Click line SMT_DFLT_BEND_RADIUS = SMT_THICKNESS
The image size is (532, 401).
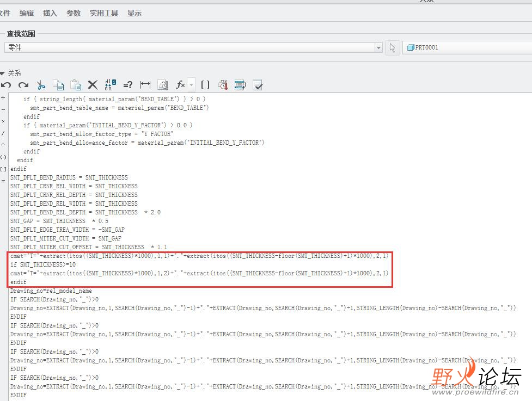pos(69,177)
